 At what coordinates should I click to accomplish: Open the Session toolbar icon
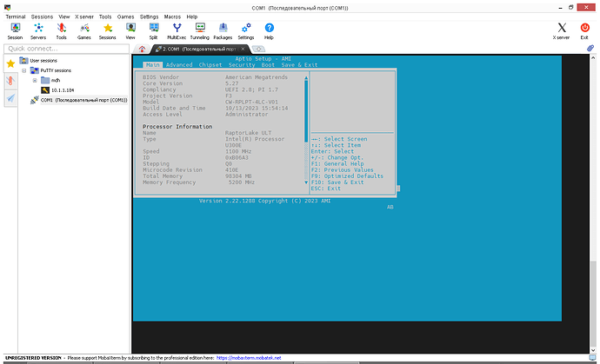(x=15, y=31)
